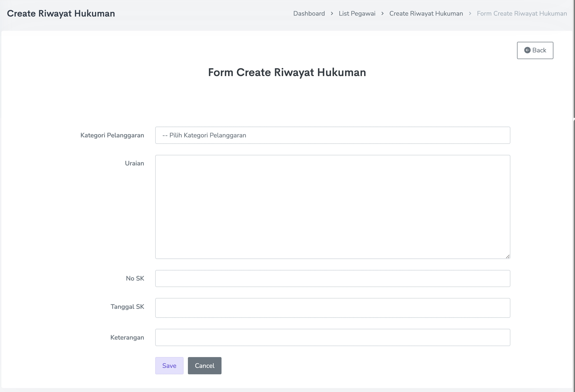575x392 pixels.
Task: Click the Form Create Riwayat Hukuman heading
Action: [x=287, y=72]
